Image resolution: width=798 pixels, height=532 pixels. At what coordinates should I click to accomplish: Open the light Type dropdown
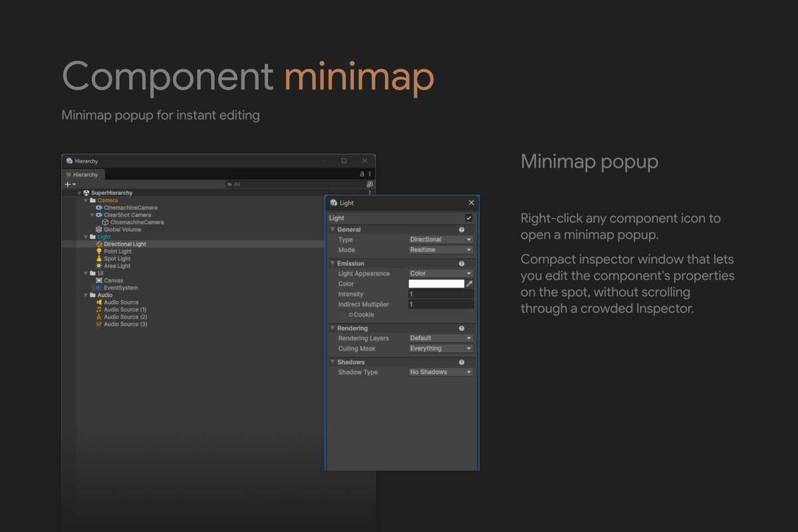pos(441,239)
